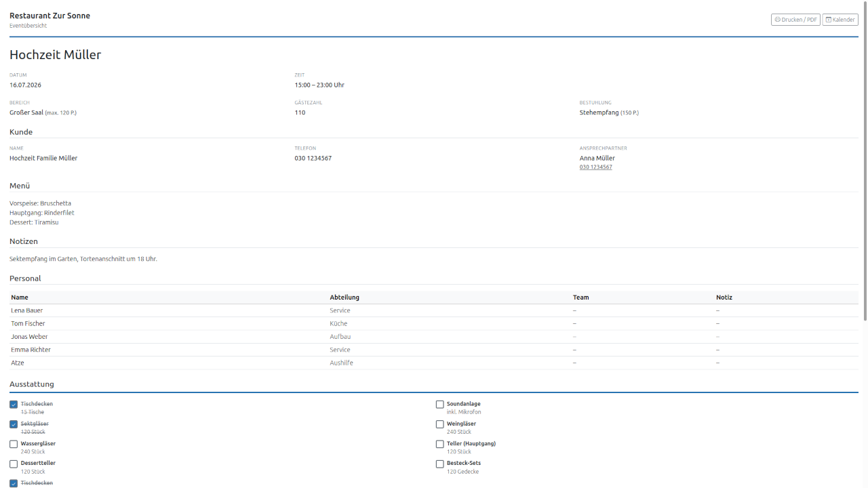868x488 pixels.
Task: Click the Abteilung column header
Action: (x=344, y=298)
